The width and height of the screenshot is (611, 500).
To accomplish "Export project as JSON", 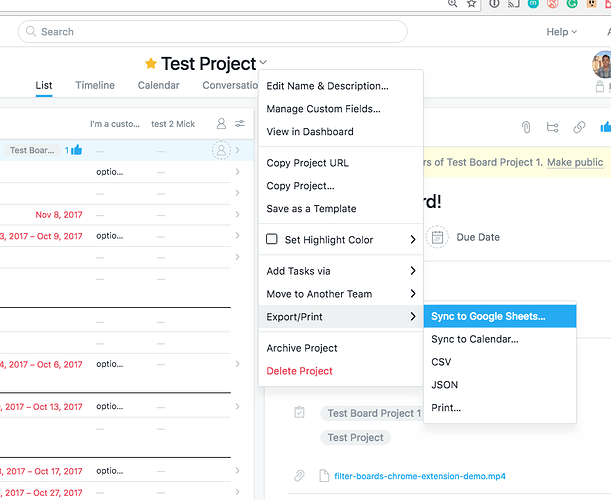I will point(500,385).
